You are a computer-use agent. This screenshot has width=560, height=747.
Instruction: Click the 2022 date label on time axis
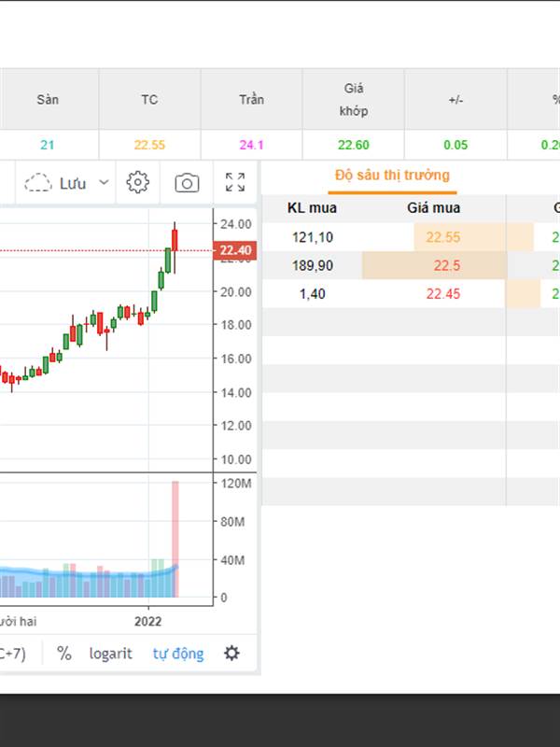(x=148, y=621)
